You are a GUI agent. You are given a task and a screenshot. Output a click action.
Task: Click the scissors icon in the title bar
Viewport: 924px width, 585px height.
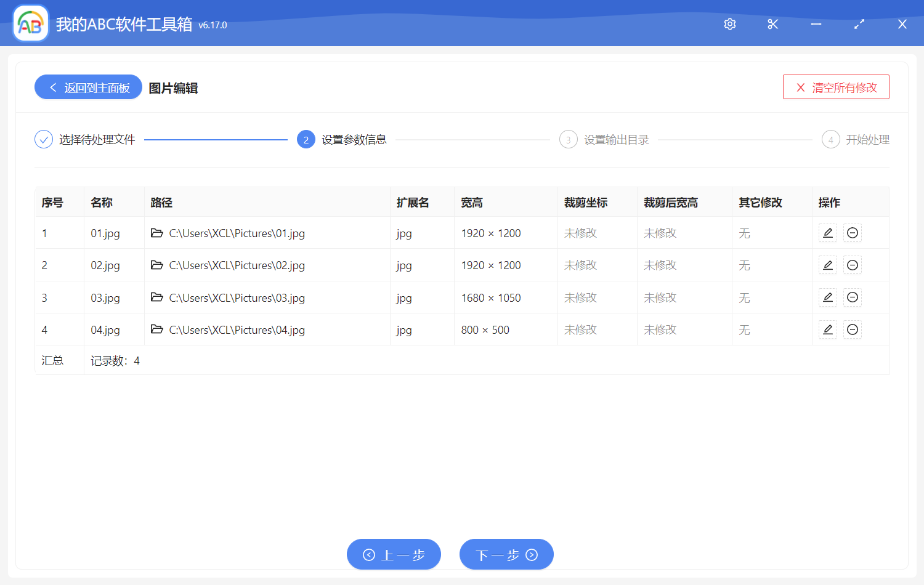pos(772,24)
